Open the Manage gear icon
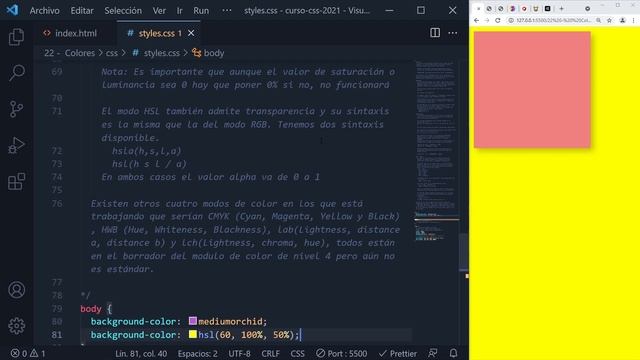Image resolution: width=640 pixels, height=360 pixels. (16, 326)
